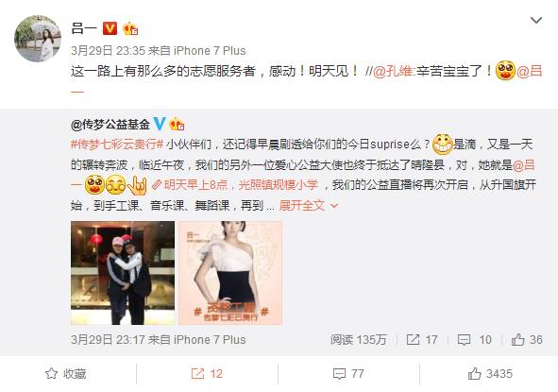Screen dimensions: 558x392
Task: Open the 明天早上8点，光照镇规模小学 location link
Action: pos(235,185)
